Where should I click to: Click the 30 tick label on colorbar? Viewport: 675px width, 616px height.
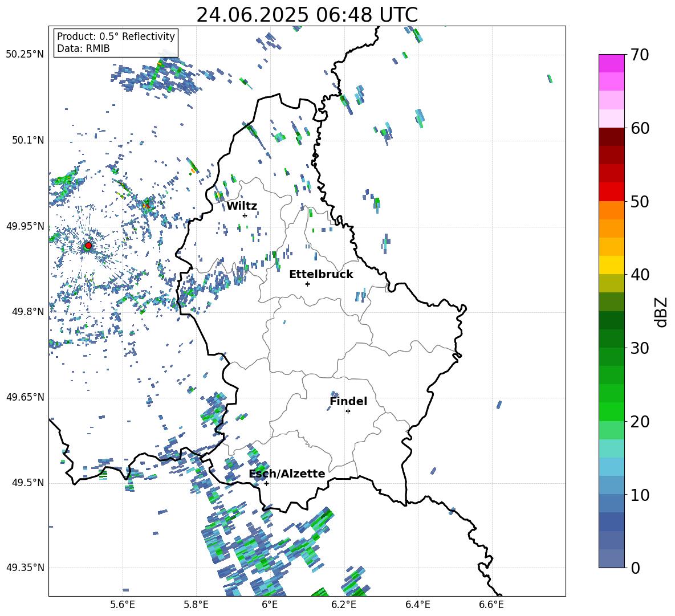640,348
